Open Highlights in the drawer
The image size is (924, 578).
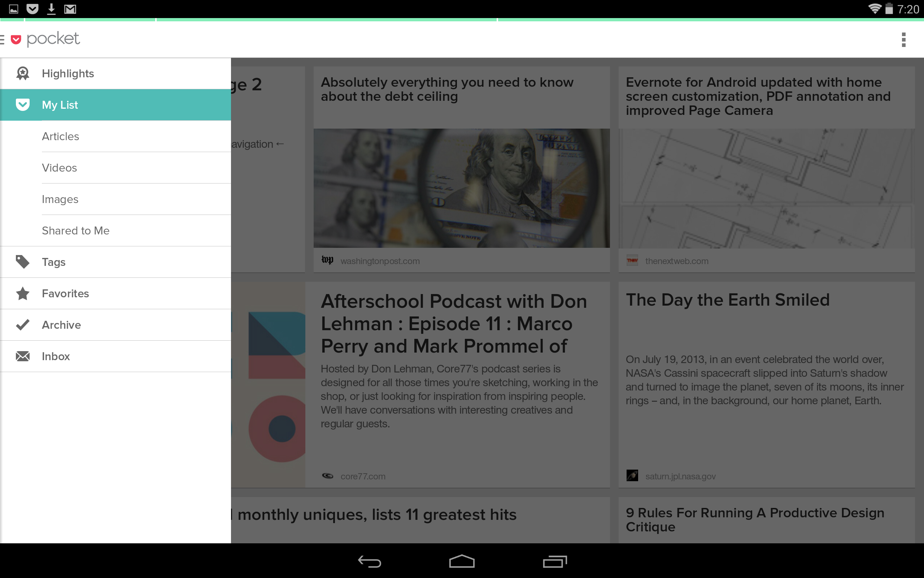(x=115, y=73)
